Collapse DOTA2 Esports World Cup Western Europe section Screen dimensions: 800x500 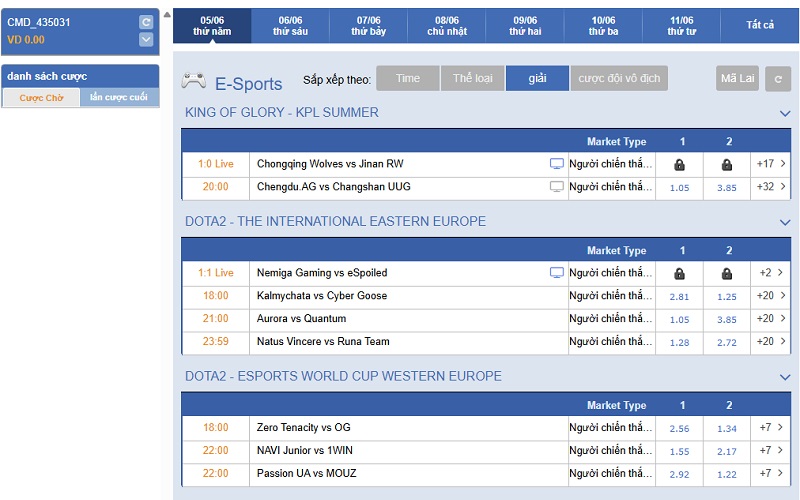point(784,377)
